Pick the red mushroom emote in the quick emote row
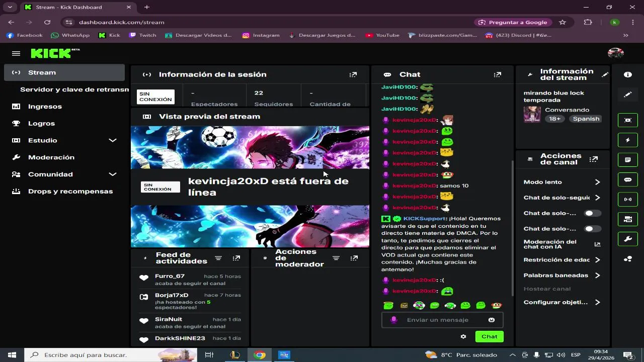Viewport: 644px width, 362px height. click(497, 305)
